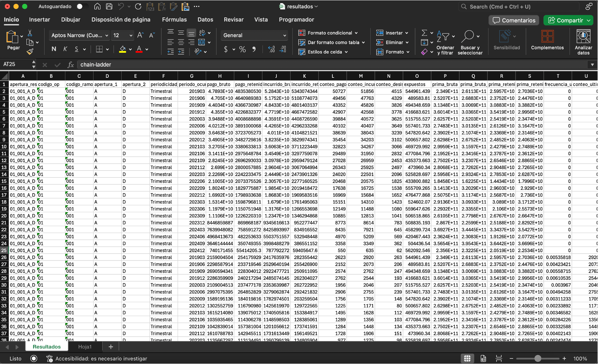Switch to the Hoja1 sheet tab

coord(85,347)
